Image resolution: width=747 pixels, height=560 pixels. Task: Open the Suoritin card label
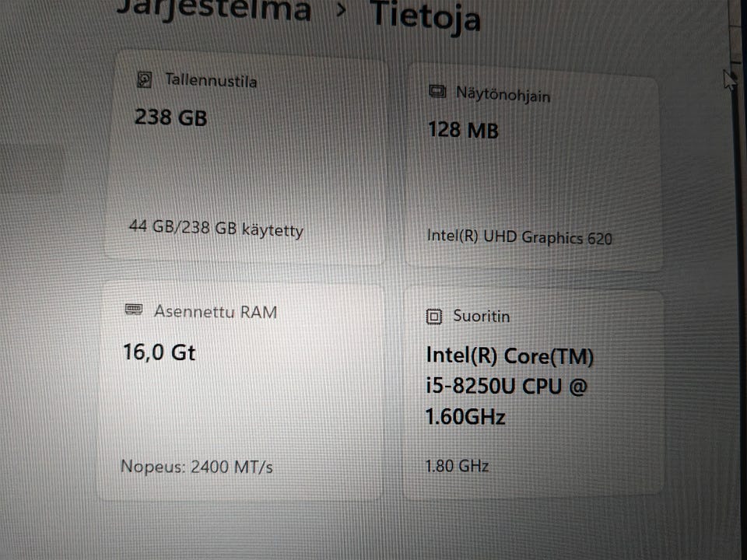coord(482,317)
